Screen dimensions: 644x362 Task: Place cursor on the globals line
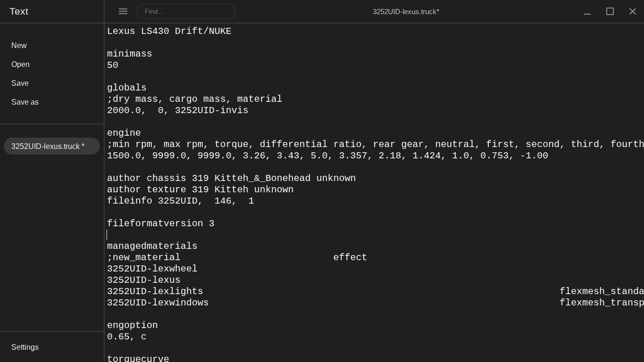(127, 88)
